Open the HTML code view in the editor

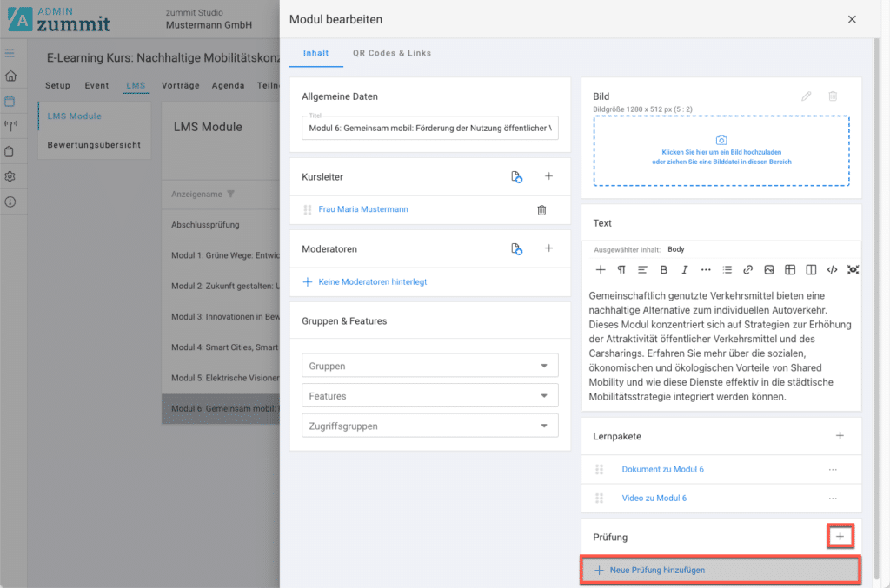tap(832, 269)
